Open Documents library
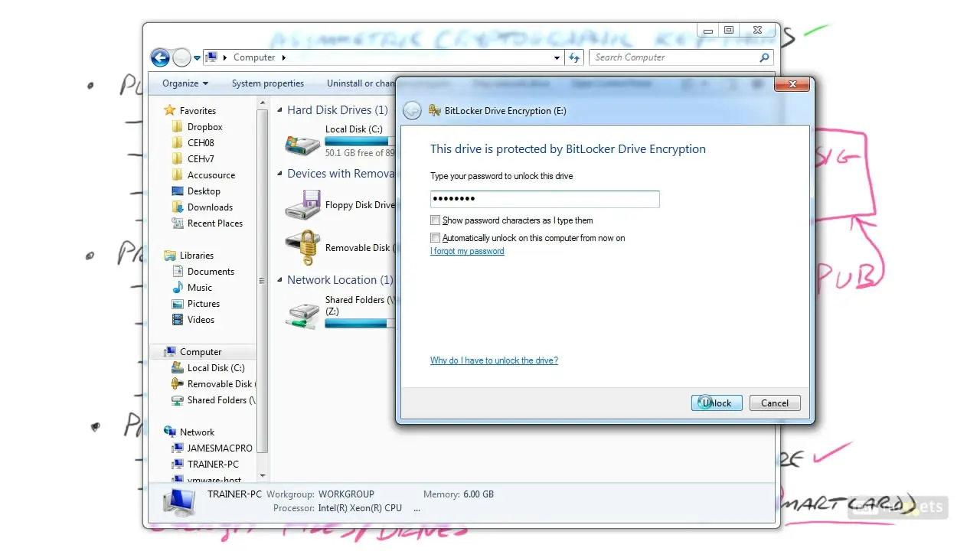Image resolution: width=980 pixels, height=551 pixels. point(211,272)
